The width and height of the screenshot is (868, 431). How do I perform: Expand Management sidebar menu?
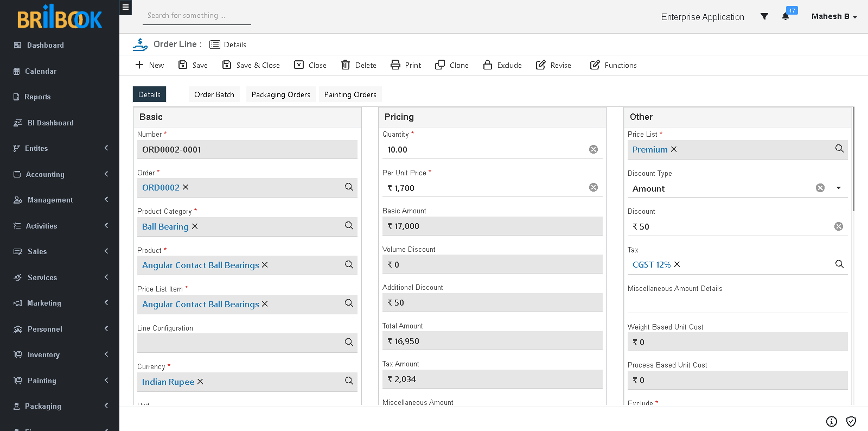tap(60, 200)
